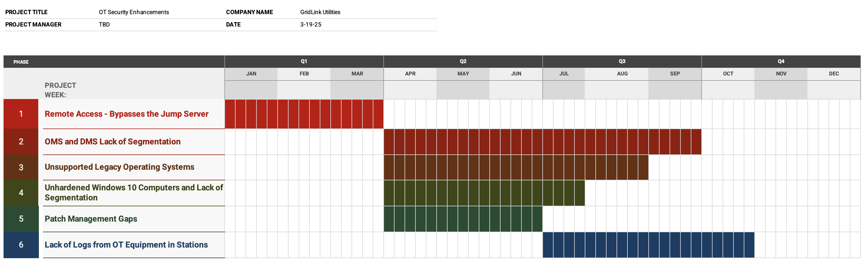Select the Lack of Logs from OT Equipment label

pyautogui.click(x=126, y=245)
